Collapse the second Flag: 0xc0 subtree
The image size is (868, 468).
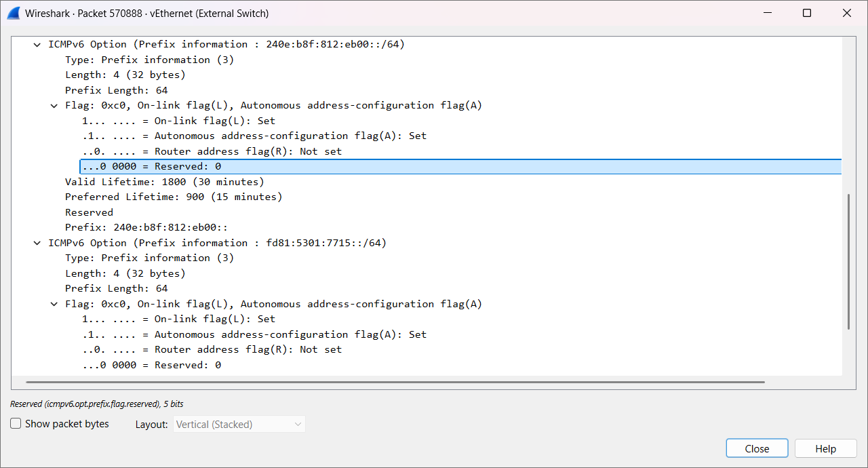point(54,303)
